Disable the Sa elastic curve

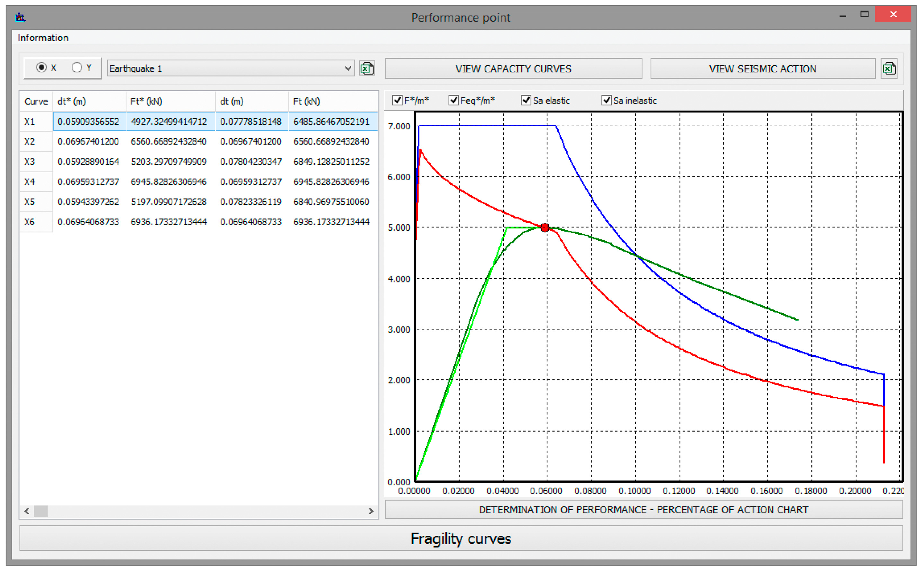point(526,100)
